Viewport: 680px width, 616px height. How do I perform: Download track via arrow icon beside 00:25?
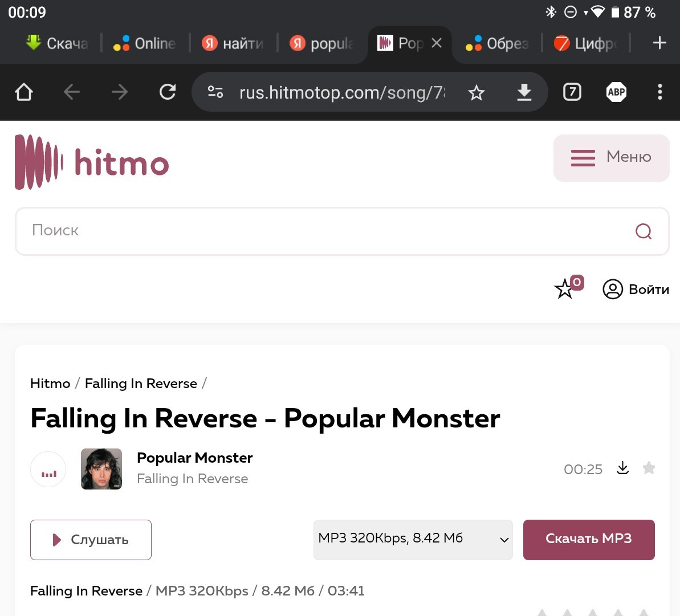623,468
